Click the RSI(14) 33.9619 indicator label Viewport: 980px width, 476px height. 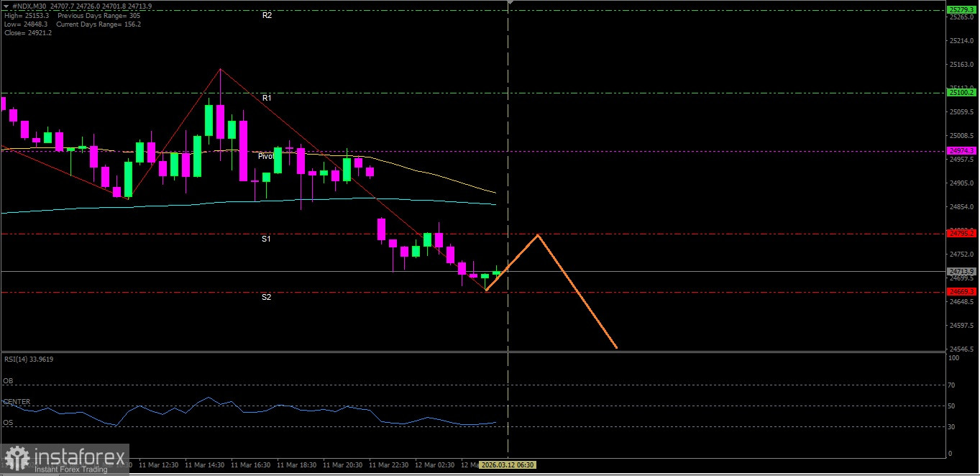(29, 359)
